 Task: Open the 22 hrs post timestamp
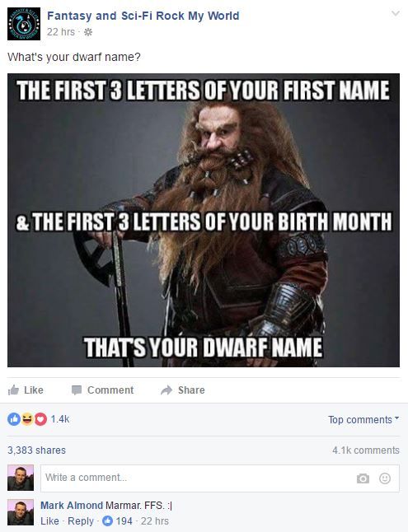[x=61, y=32]
